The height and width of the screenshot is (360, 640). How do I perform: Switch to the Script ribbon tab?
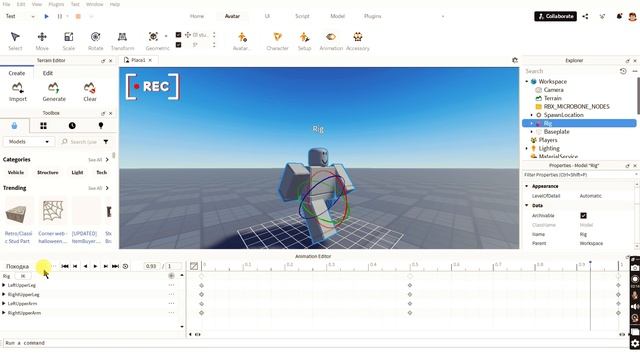(302, 16)
